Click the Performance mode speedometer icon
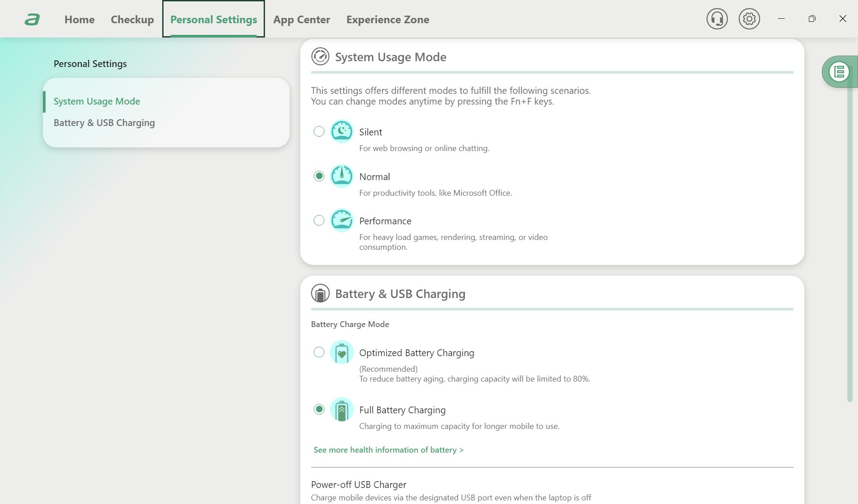Image resolution: width=858 pixels, height=504 pixels. (342, 220)
